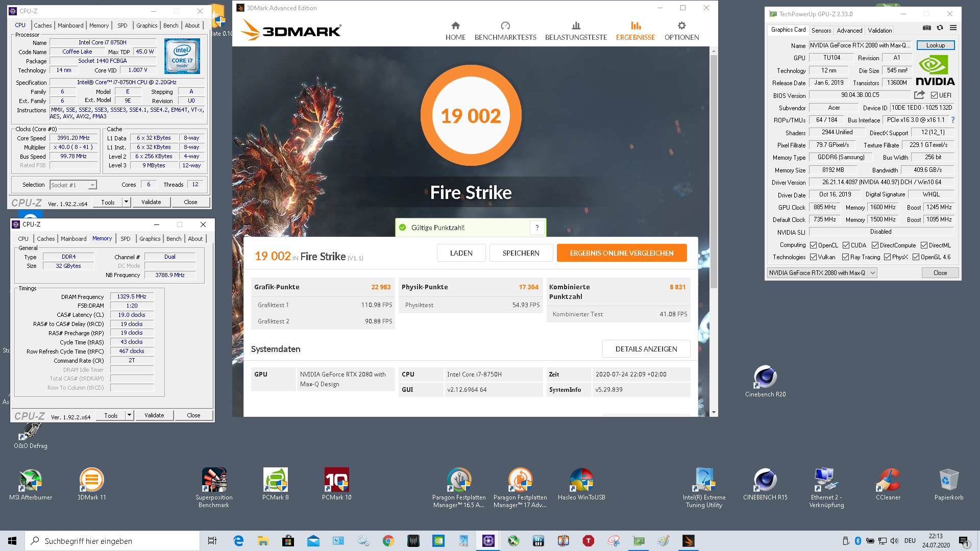Open Superposition Benchmark desktop icon
The width and height of the screenshot is (980, 551).
tap(214, 488)
